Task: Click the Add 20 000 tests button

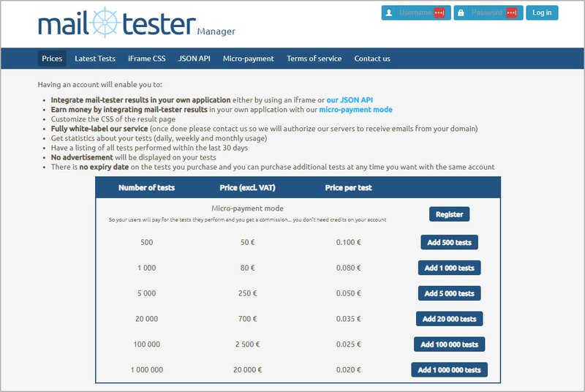Action: (x=449, y=319)
